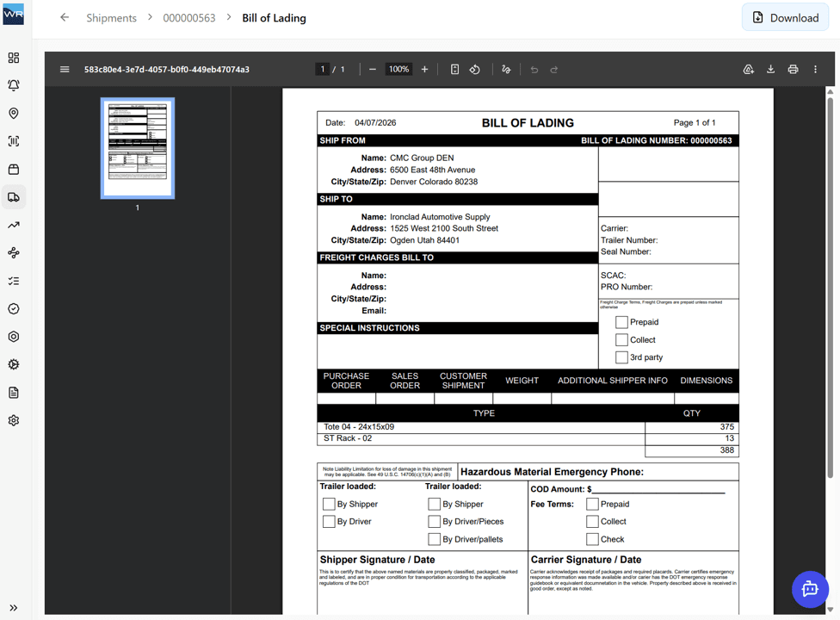
Task: Toggle the PDF thumbnail panel via hamburger menu
Action: tap(65, 69)
